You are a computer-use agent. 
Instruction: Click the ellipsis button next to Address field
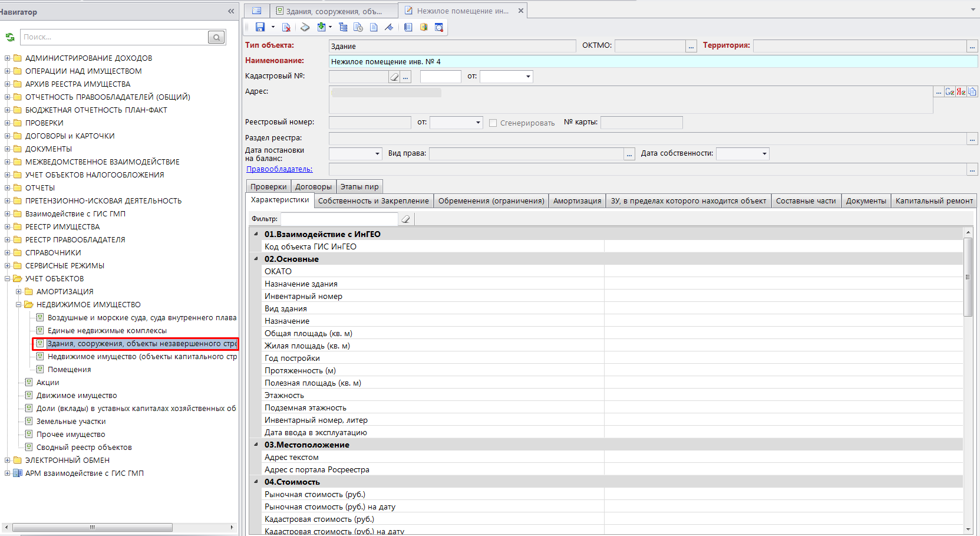(939, 91)
